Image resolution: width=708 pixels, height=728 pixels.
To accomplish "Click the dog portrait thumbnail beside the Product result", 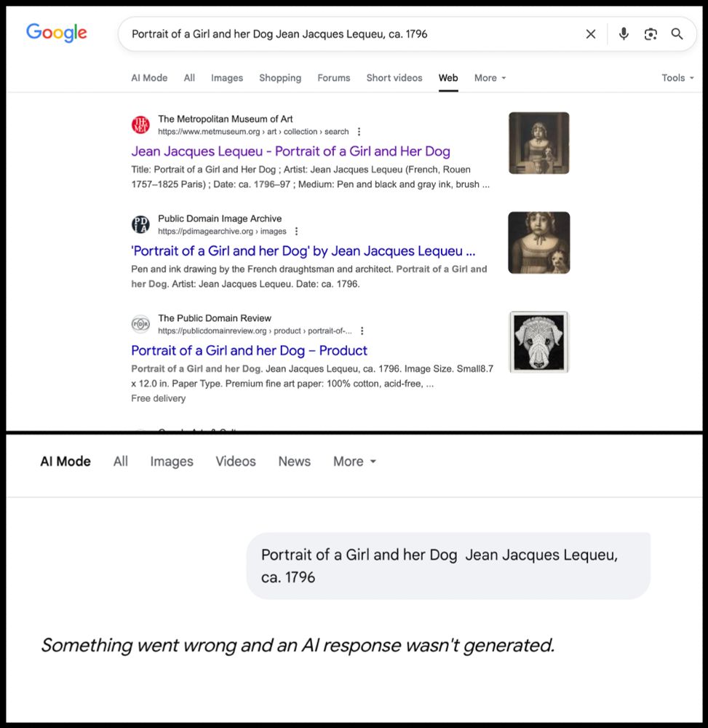I will coord(538,341).
